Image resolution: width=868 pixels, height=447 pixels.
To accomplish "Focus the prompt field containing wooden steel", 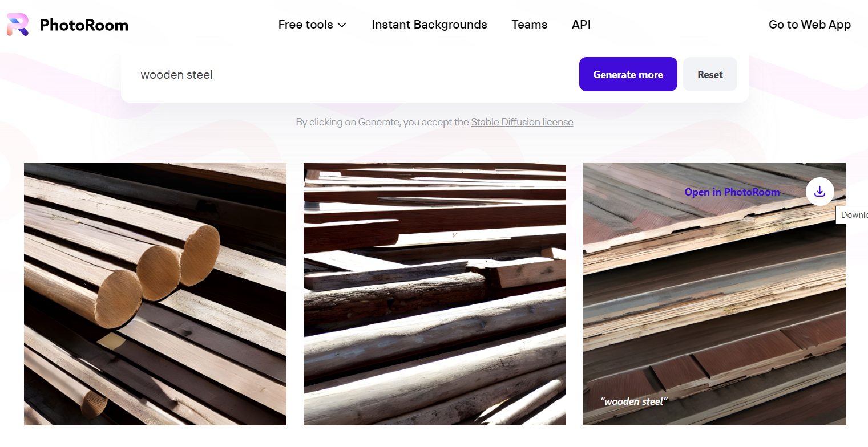I will (x=354, y=75).
